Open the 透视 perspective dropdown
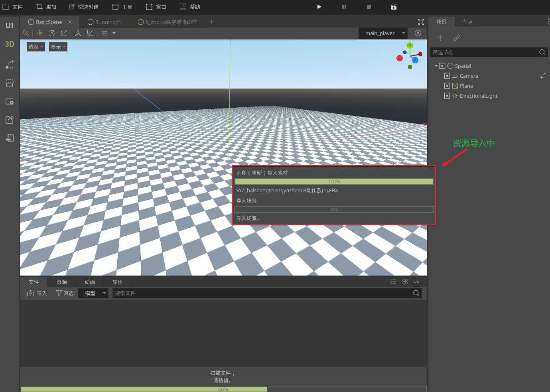The image size is (550, 392). point(36,47)
